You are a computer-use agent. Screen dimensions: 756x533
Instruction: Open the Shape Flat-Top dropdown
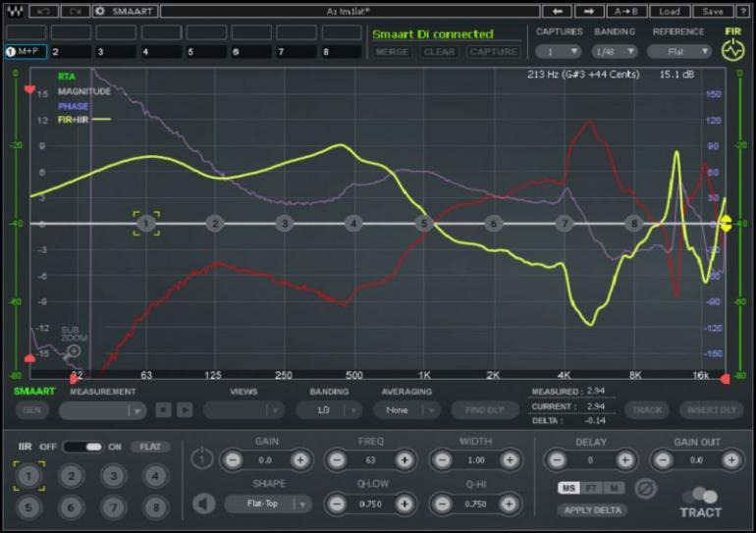click(x=269, y=505)
